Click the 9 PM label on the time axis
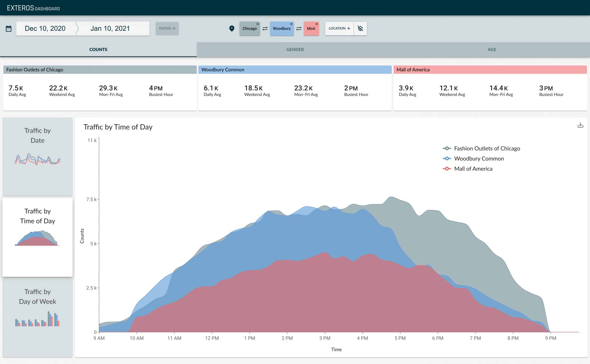The width and height of the screenshot is (590, 364). click(x=551, y=338)
